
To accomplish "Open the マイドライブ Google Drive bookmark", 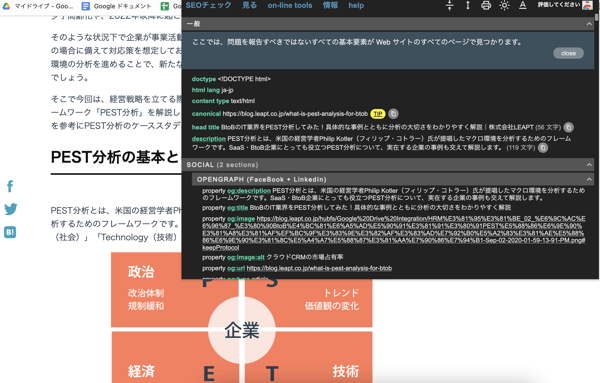I will (38, 6).
